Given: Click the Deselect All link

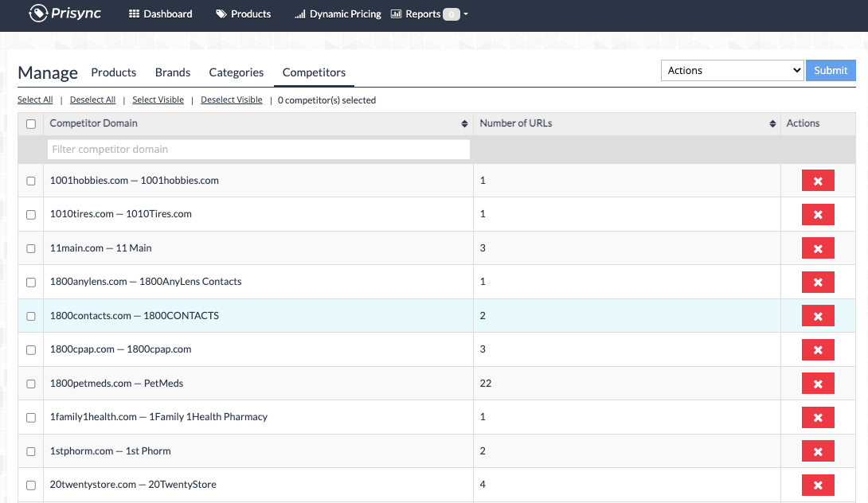Looking at the screenshot, I should [x=92, y=99].
